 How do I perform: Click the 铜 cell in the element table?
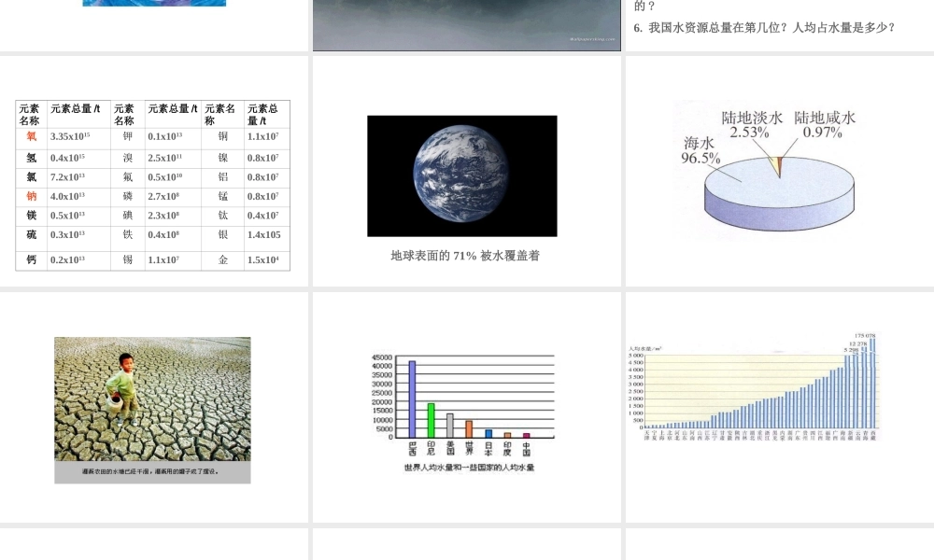[x=223, y=136]
